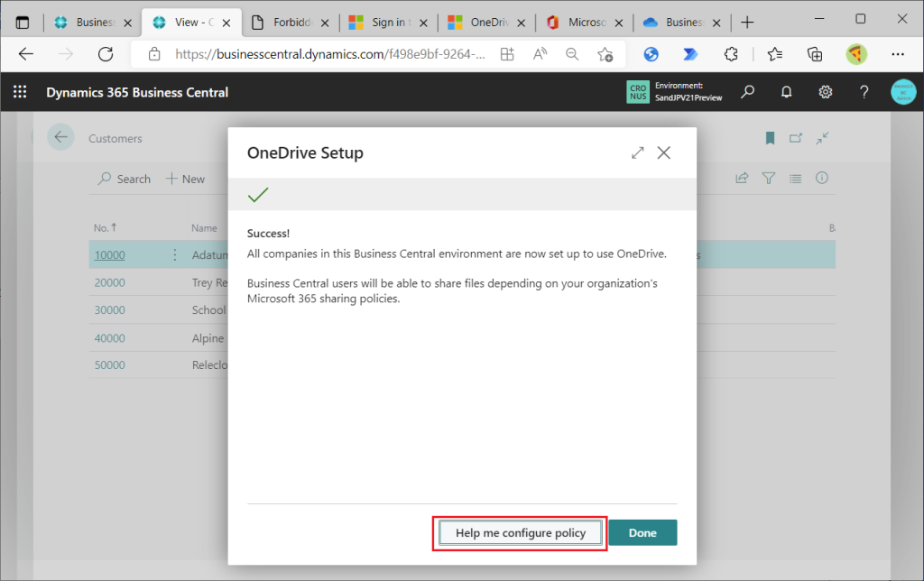This screenshot has height=581, width=924.
Task: Click the Done button
Action: pyautogui.click(x=642, y=532)
